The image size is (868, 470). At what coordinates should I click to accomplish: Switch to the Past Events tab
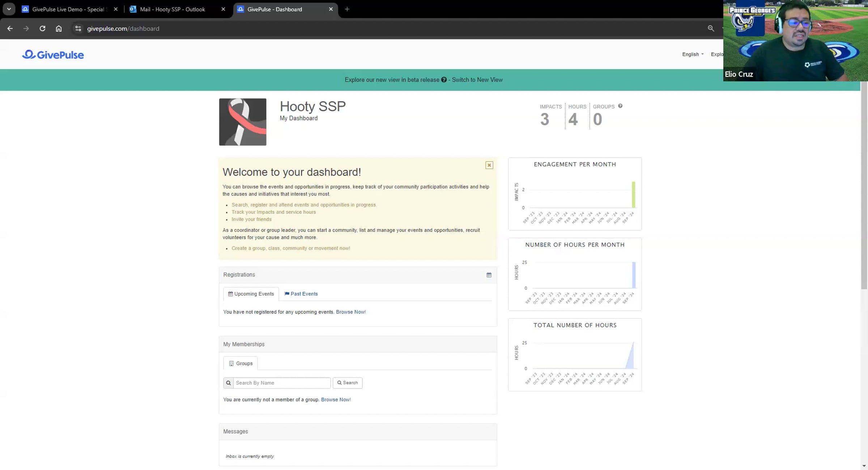click(301, 294)
